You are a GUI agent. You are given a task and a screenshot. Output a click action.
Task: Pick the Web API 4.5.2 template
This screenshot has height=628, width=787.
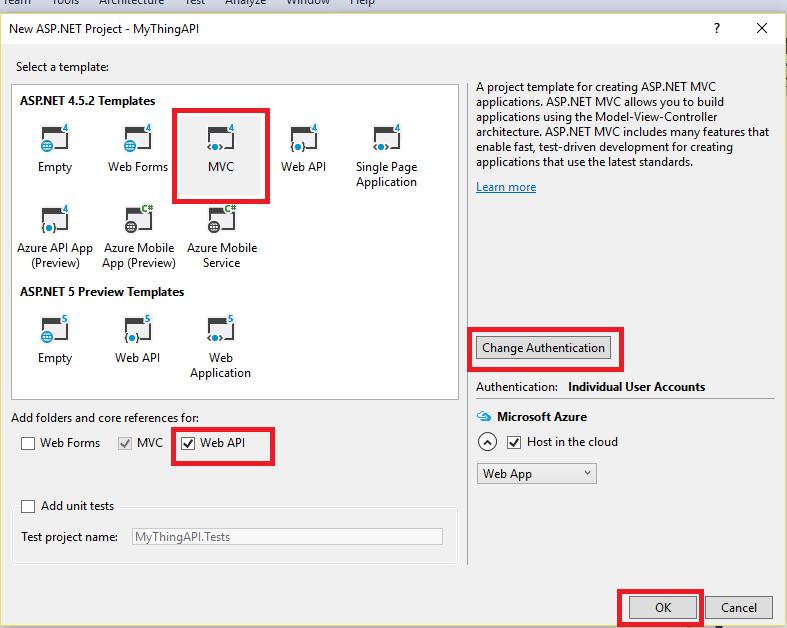pos(303,149)
